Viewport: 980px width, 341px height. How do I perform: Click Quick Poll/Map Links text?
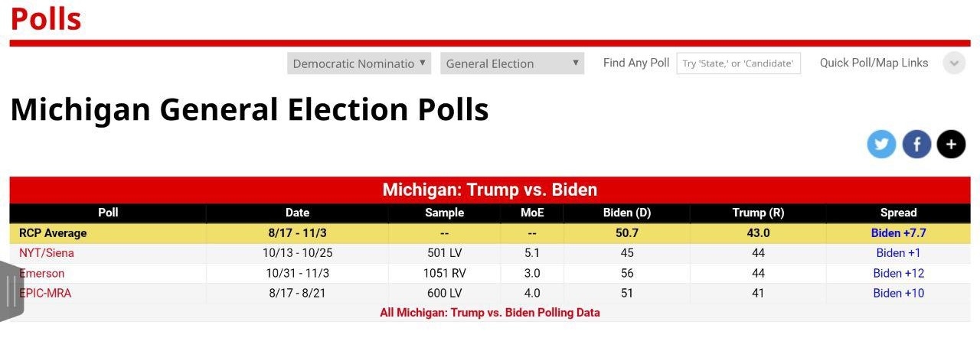point(874,63)
